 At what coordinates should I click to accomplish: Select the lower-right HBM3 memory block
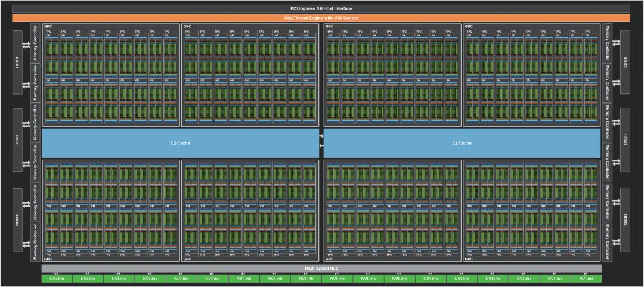coord(625,220)
